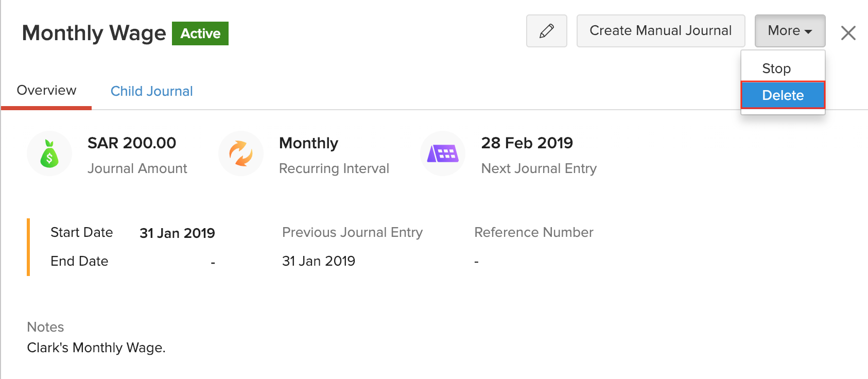Image resolution: width=868 pixels, height=379 pixels.
Task: Click the pencil edit icon button
Action: coord(546,31)
